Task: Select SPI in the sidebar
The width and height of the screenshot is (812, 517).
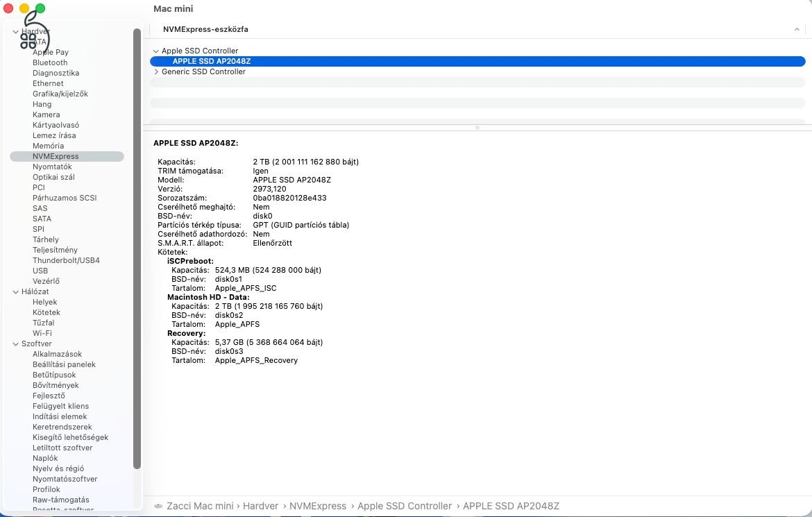Action: (x=38, y=228)
